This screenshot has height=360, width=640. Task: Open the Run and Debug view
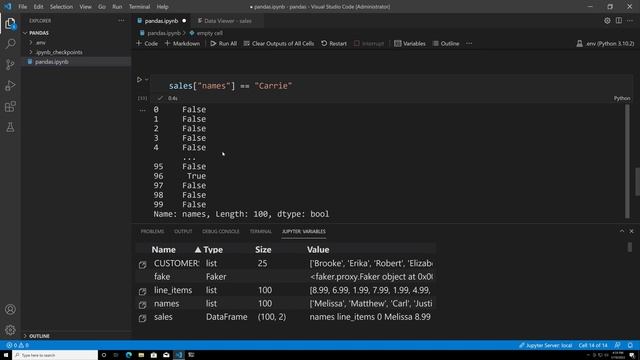10,86
